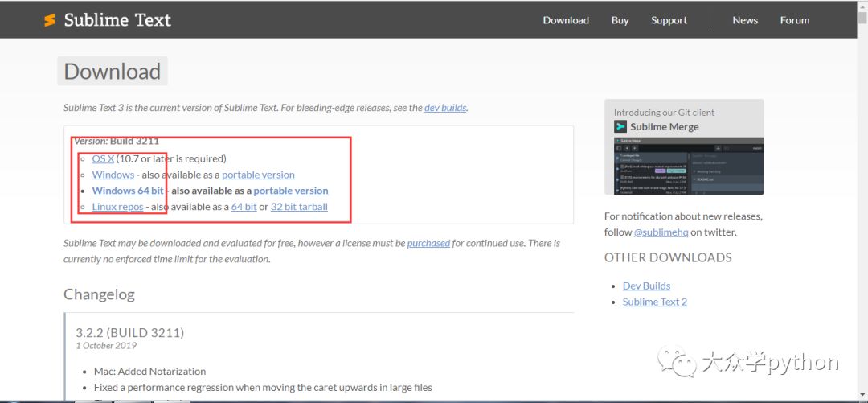Viewport: 868px width, 403px height.
Task: Open the Sublime Text 2 link
Action: click(x=654, y=302)
